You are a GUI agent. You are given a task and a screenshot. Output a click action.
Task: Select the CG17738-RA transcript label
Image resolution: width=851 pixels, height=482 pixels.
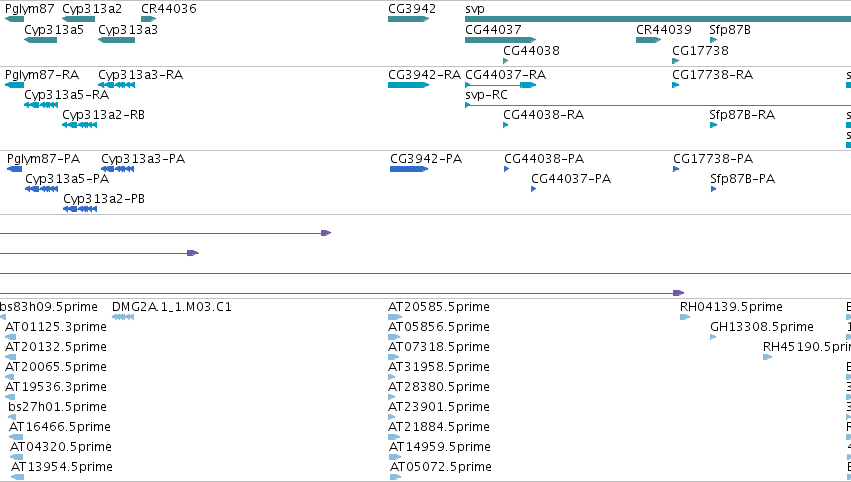[x=713, y=75]
